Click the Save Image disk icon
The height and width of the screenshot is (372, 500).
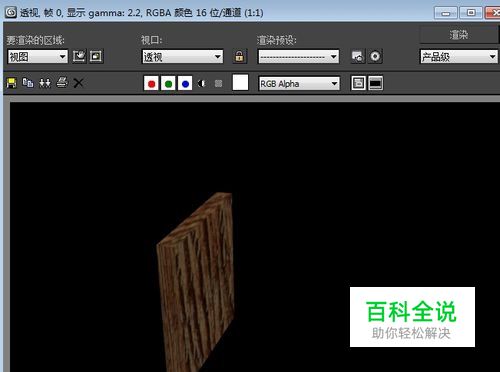point(11,83)
